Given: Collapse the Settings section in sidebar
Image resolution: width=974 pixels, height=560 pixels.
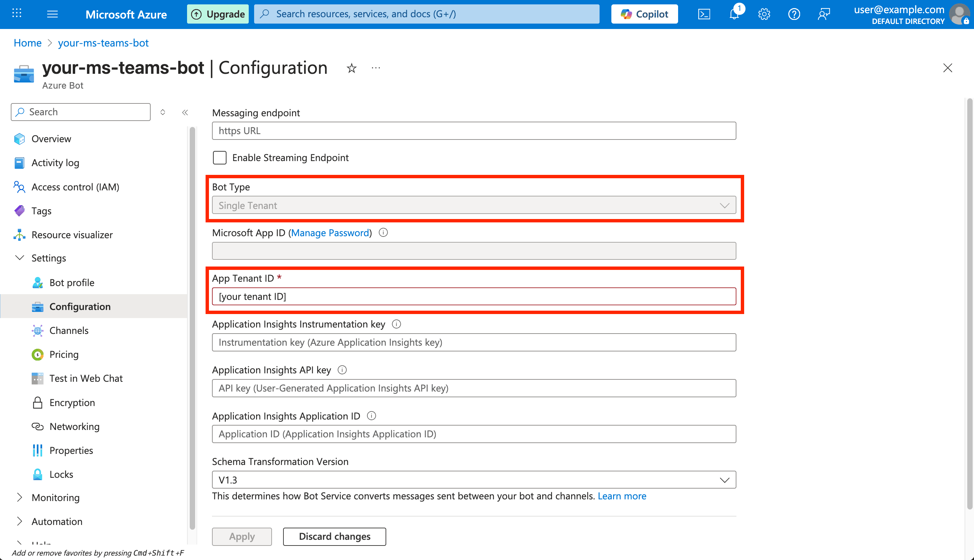Looking at the screenshot, I should point(20,258).
